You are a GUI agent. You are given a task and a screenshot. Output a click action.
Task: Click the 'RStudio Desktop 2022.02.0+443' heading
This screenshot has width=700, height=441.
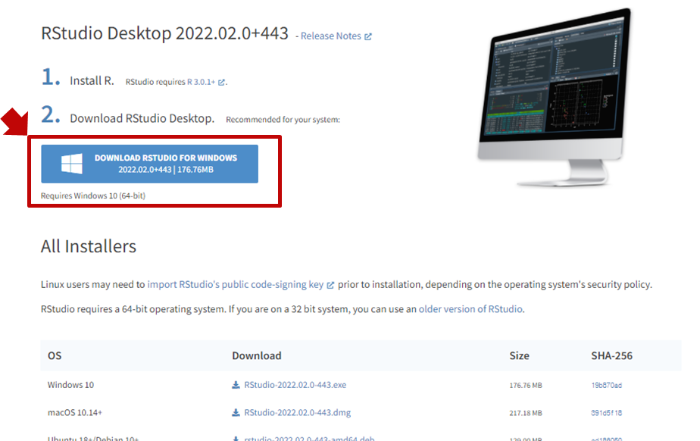point(165,33)
